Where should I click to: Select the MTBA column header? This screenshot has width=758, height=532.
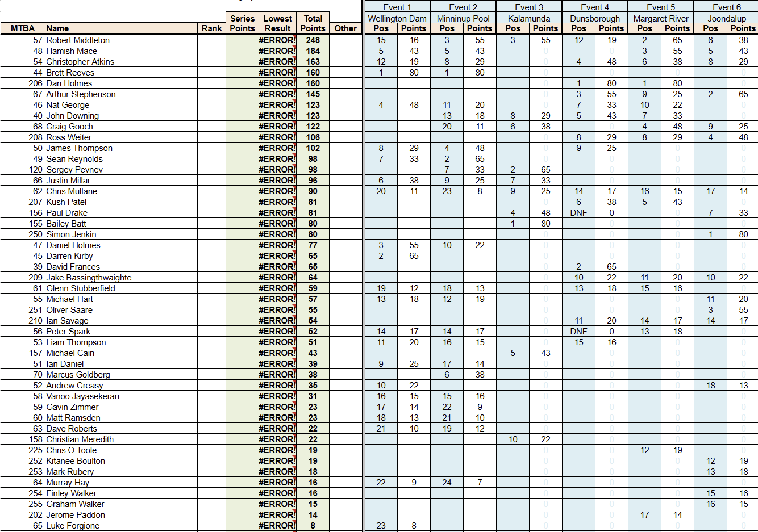(x=23, y=28)
